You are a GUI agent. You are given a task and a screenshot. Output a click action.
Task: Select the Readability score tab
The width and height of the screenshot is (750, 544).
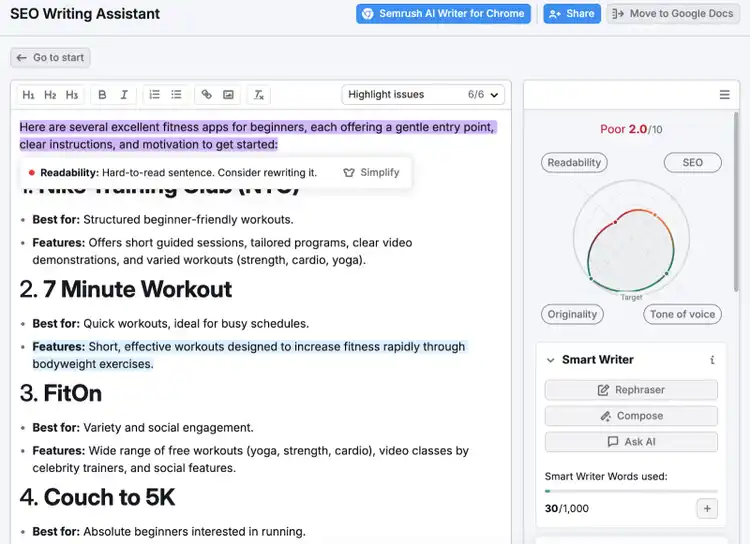574,163
